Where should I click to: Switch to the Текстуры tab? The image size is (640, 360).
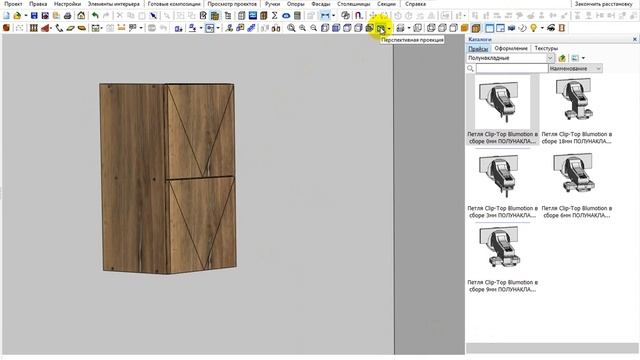click(x=546, y=49)
